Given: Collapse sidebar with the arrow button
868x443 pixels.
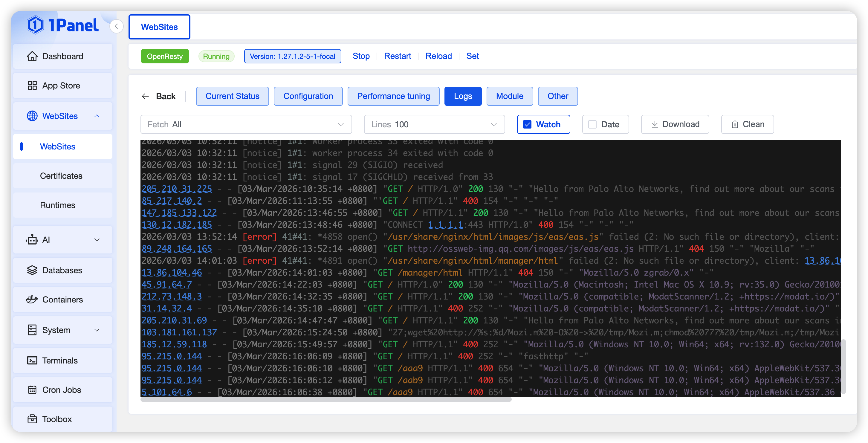Looking at the screenshot, I should tap(116, 26).
